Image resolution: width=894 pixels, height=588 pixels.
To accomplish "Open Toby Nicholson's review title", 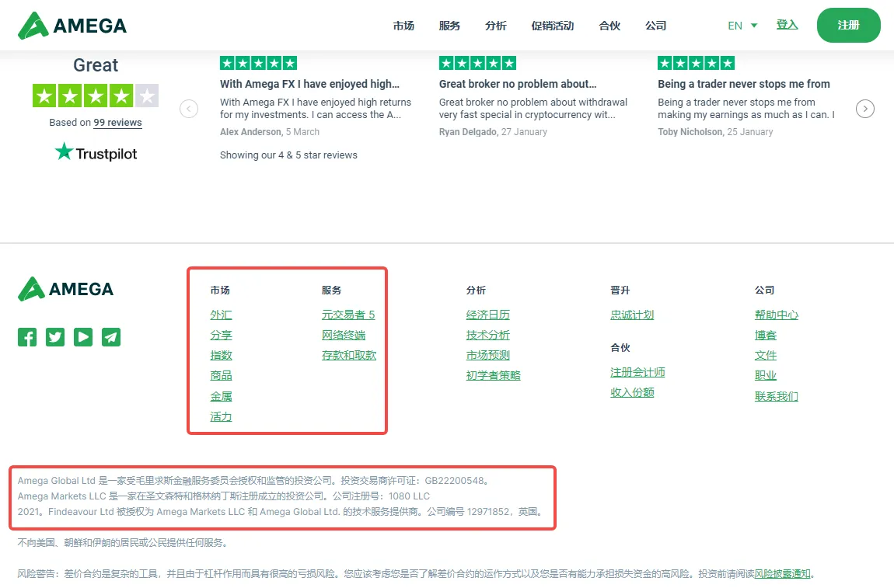I will (x=743, y=84).
